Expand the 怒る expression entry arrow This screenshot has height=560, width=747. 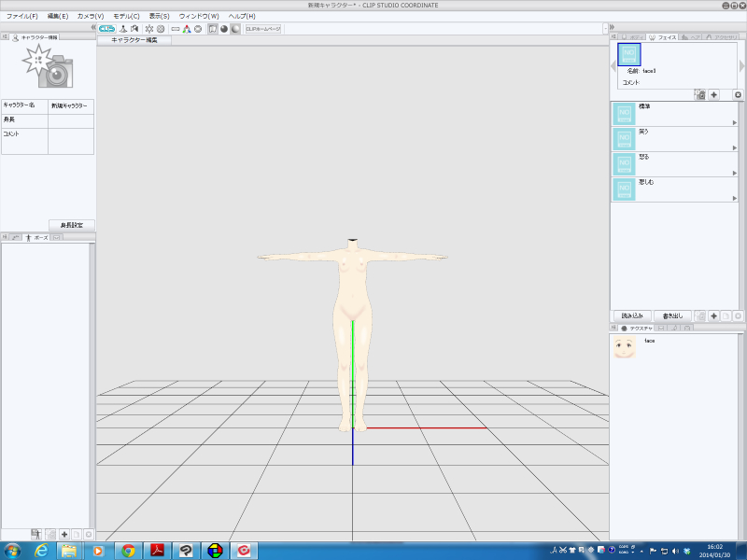734,174
